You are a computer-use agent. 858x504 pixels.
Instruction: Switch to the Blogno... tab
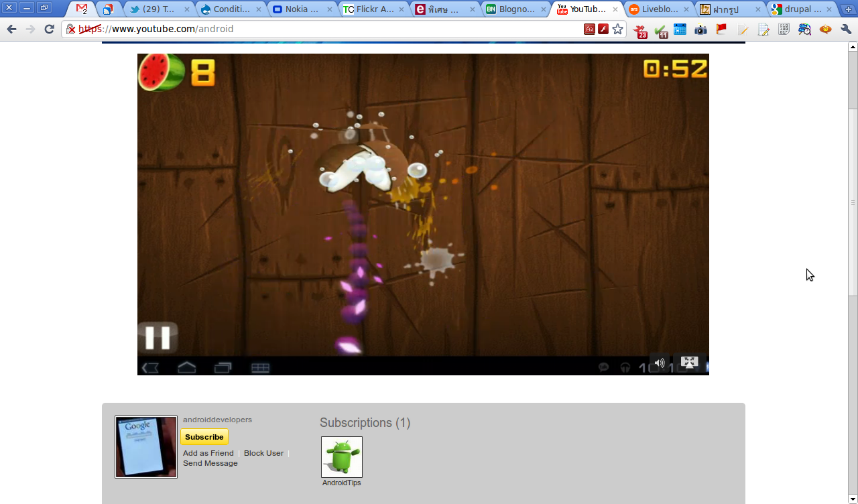(515, 9)
